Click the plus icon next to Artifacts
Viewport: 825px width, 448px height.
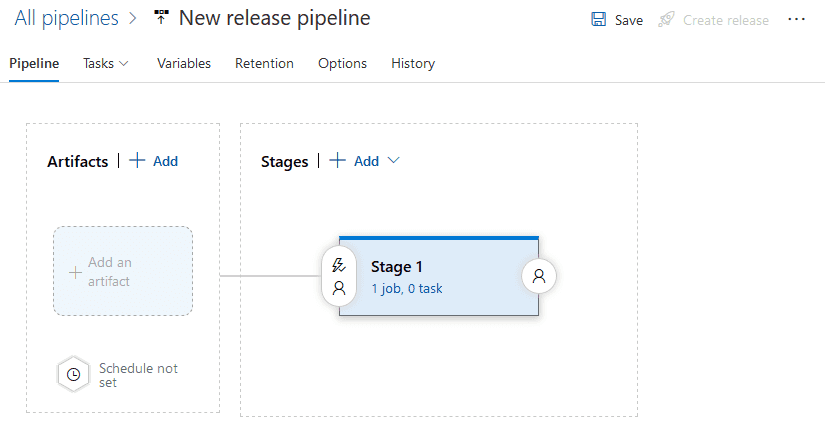click(138, 161)
